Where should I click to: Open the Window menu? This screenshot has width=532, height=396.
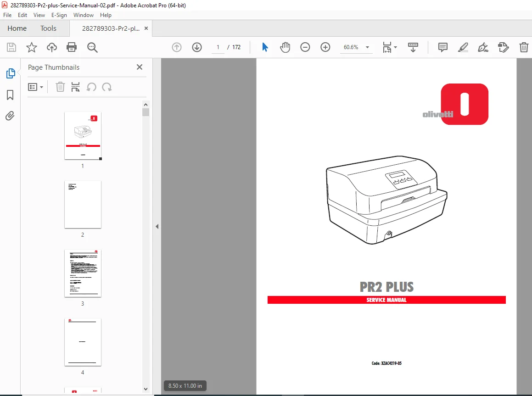(84, 15)
